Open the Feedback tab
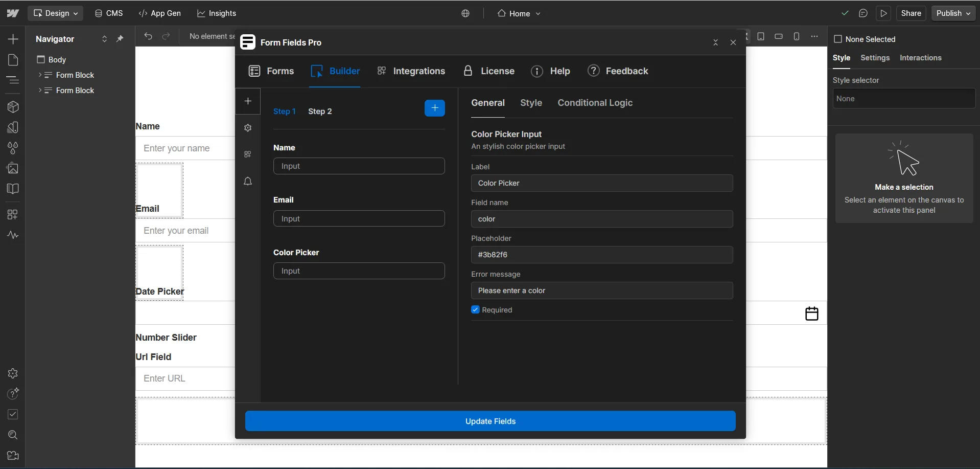This screenshot has width=980, height=469. [618, 71]
